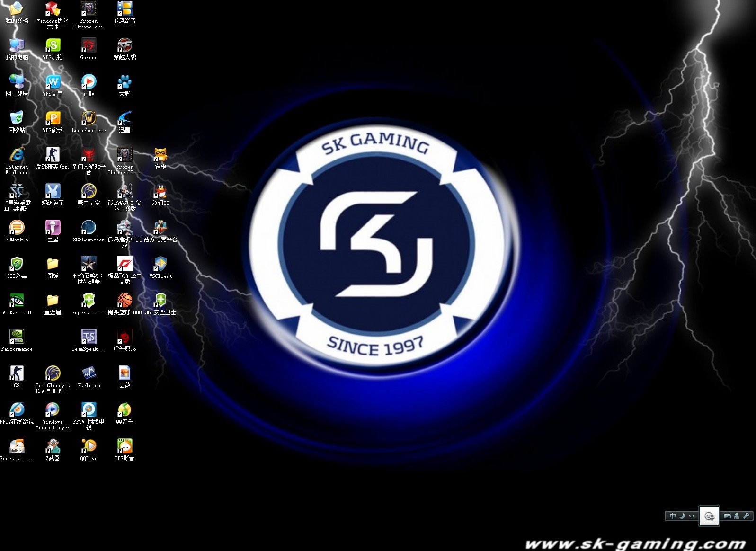The width and height of the screenshot is (756, 551).
Task: Open the WPS表格 spreadsheet shortcut
Action: coord(53,45)
